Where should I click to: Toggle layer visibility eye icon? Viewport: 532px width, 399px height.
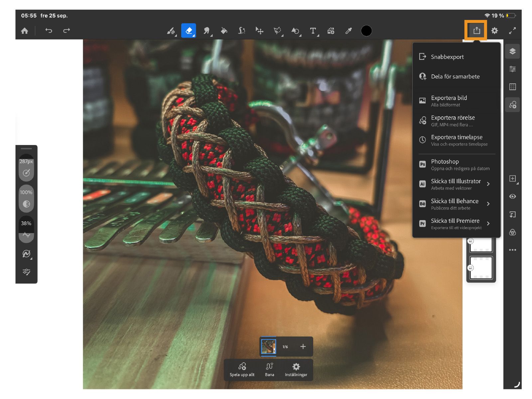[512, 197]
